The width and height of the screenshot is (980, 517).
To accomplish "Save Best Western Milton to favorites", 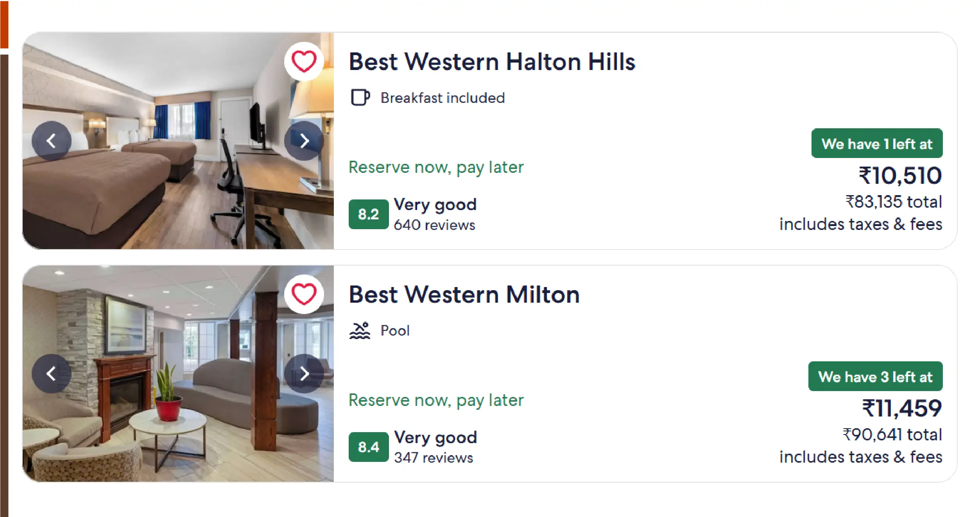I will pos(304,294).
